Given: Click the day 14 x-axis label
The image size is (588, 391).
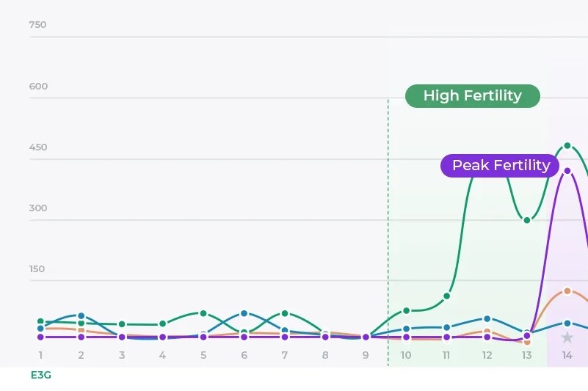Looking at the screenshot, I should (x=567, y=355).
